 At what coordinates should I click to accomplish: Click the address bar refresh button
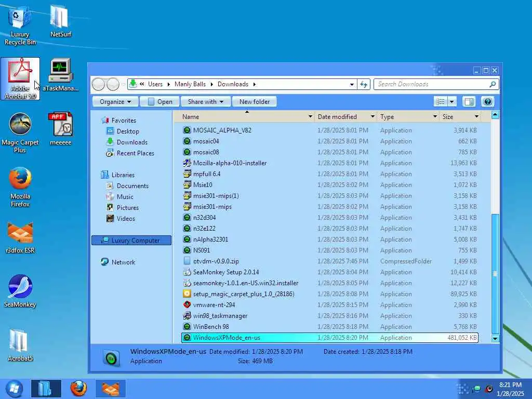click(364, 84)
